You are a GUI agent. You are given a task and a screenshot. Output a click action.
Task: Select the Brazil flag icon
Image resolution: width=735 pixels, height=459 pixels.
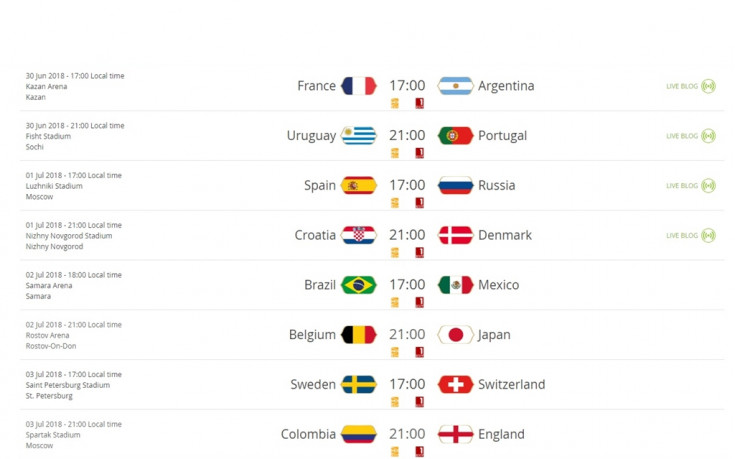[x=359, y=285]
